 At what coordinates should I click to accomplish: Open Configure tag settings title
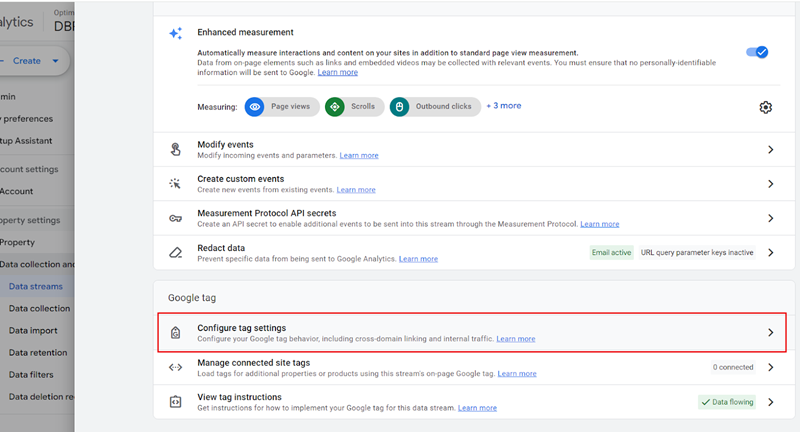(241, 328)
